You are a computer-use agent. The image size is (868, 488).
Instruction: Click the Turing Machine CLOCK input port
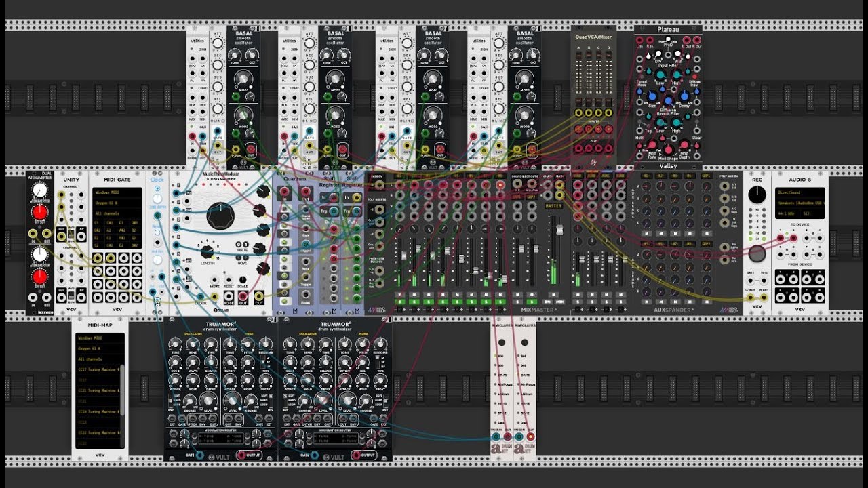pos(201,296)
